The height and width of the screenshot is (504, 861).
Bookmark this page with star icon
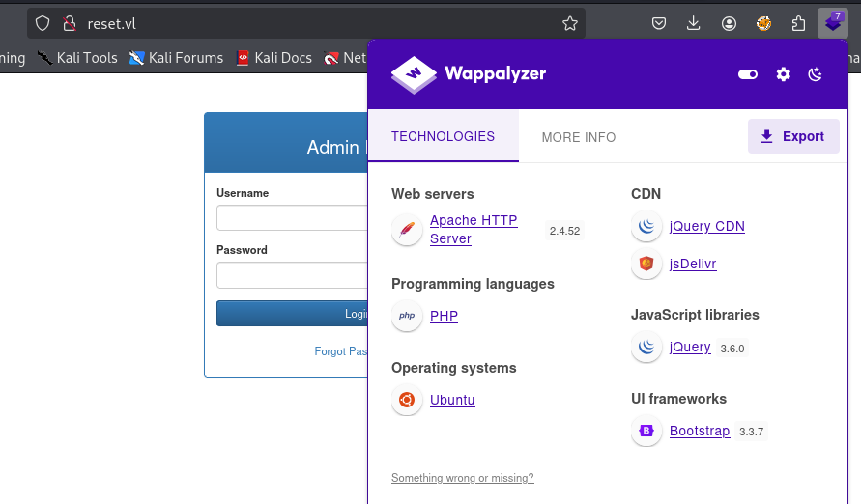pyautogui.click(x=570, y=23)
